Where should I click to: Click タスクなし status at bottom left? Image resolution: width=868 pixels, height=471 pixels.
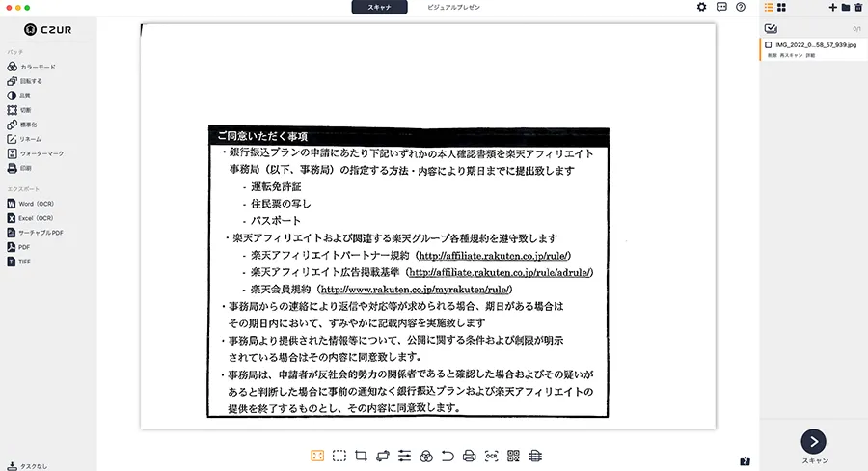(27, 466)
